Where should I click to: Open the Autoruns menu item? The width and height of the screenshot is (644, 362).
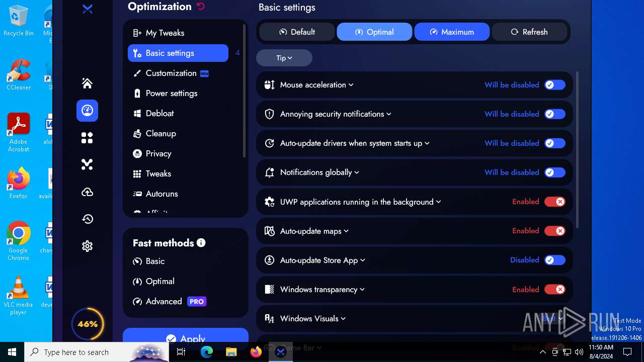coord(178,194)
